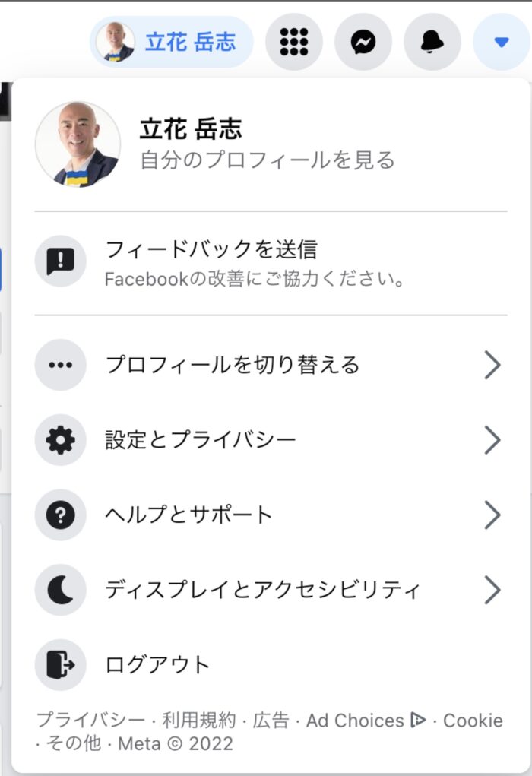Click the 利用規約 footer link
Viewport: 532px width, 776px height.
(199, 720)
